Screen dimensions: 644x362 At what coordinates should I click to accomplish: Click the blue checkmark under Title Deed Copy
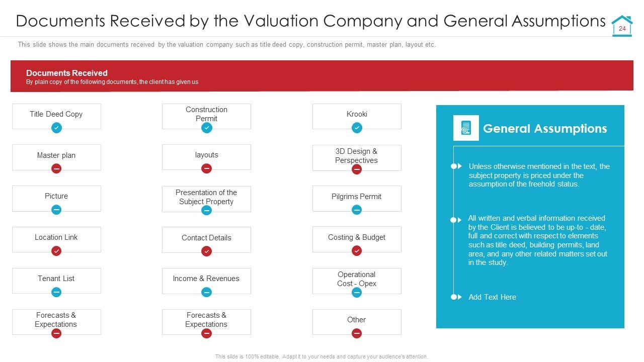coord(56,128)
